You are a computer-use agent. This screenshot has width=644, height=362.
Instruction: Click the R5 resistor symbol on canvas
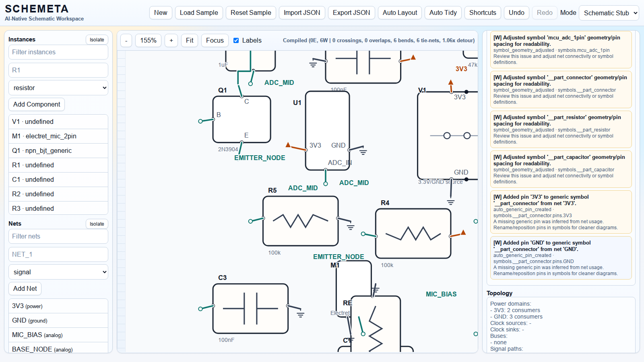pyautogui.click(x=300, y=221)
